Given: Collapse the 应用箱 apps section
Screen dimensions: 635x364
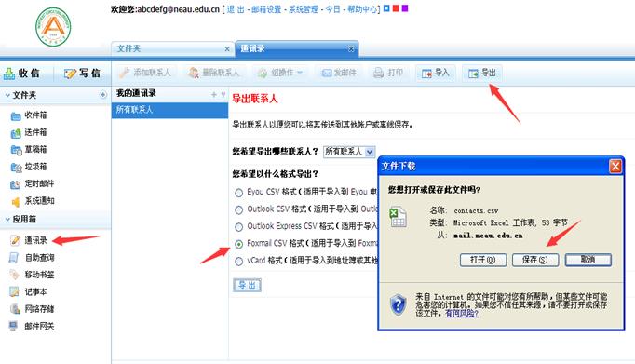Looking at the screenshot, I should pyautogui.click(x=7, y=220).
